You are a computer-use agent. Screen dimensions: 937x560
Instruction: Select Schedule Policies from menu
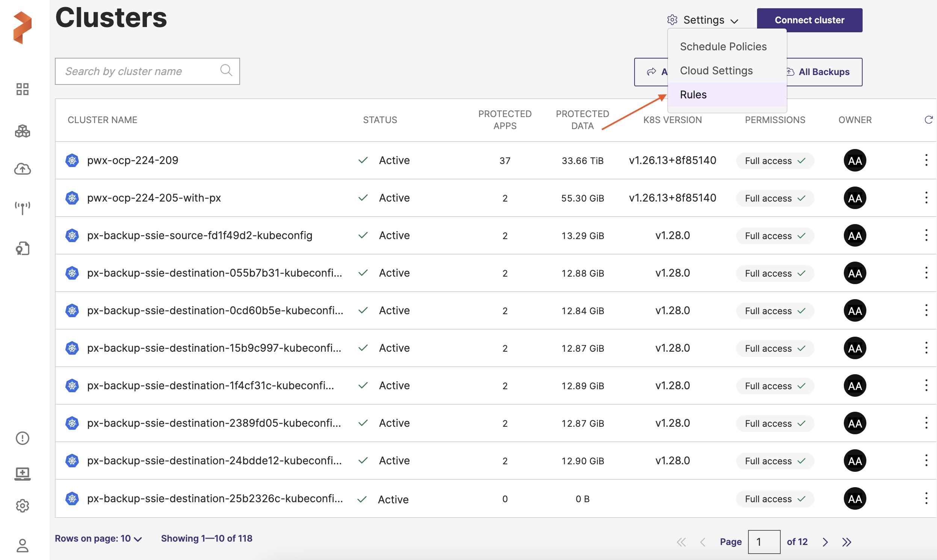pyautogui.click(x=723, y=47)
